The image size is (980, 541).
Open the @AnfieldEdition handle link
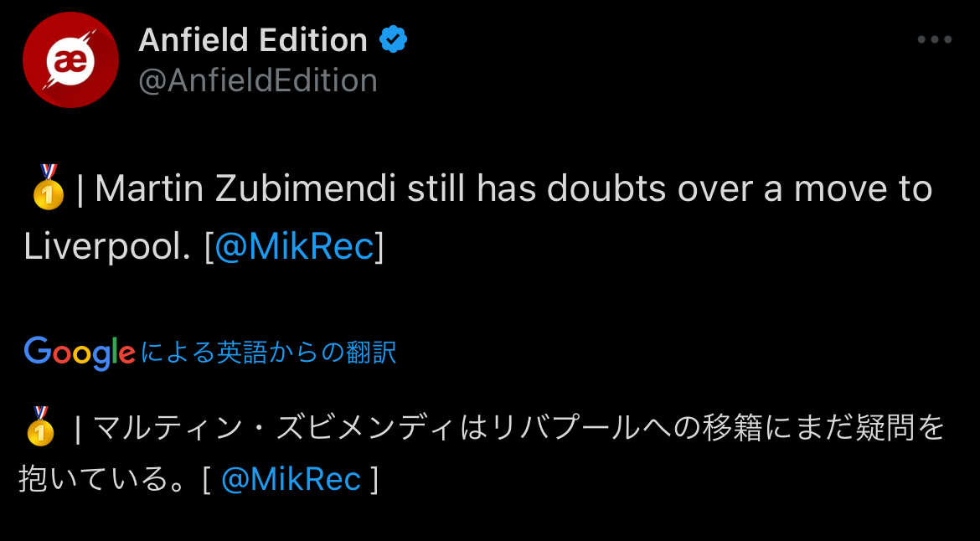click(x=258, y=81)
